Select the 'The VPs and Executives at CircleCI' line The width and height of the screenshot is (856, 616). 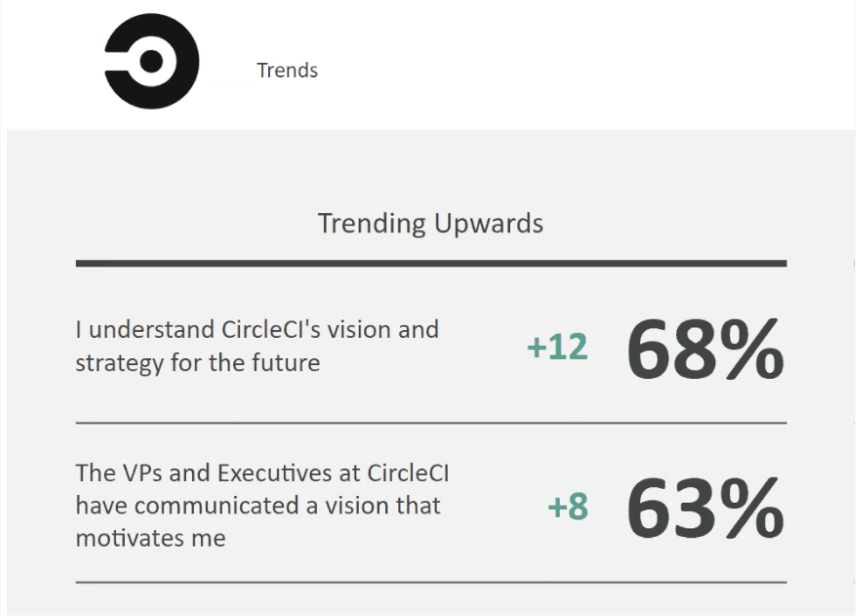coord(262,472)
